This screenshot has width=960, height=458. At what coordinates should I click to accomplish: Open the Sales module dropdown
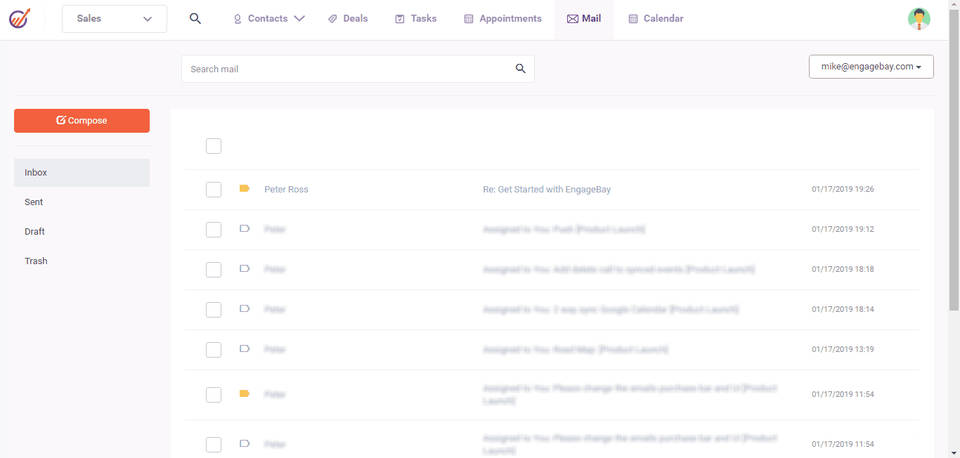pyautogui.click(x=114, y=19)
